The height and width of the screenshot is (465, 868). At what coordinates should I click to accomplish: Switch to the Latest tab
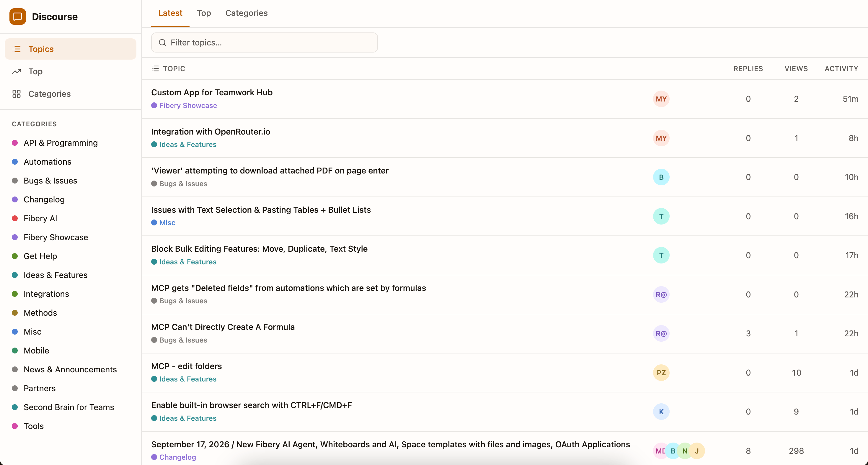point(170,13)
